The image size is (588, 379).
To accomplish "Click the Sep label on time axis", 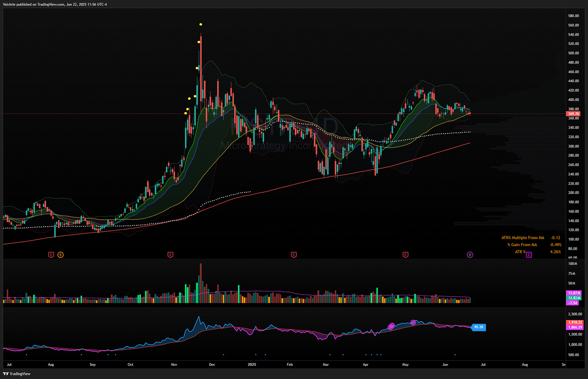I will (x=92, y=364).
